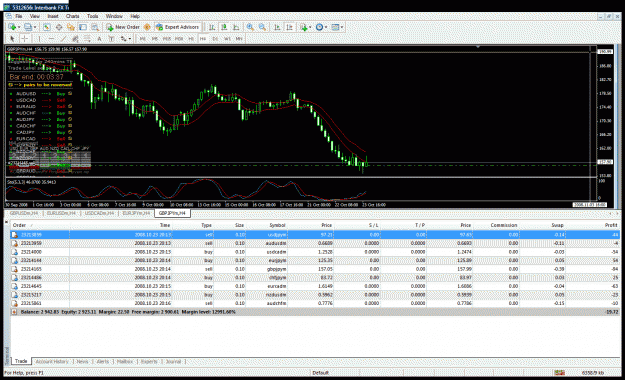The image size is (625, 380).
Task: Sort orders by the Swap column header
Action: point(557,225)
